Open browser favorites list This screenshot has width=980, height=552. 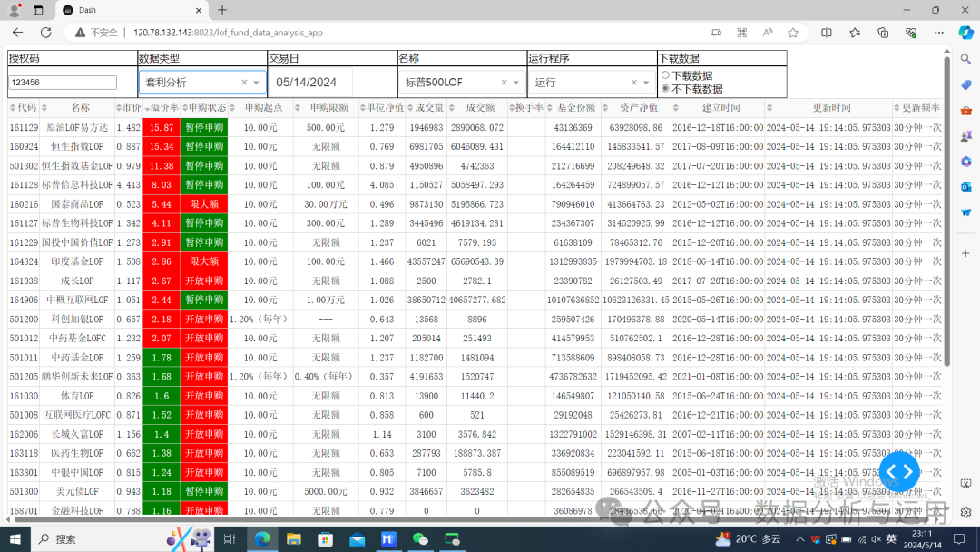tap(855, 33)
